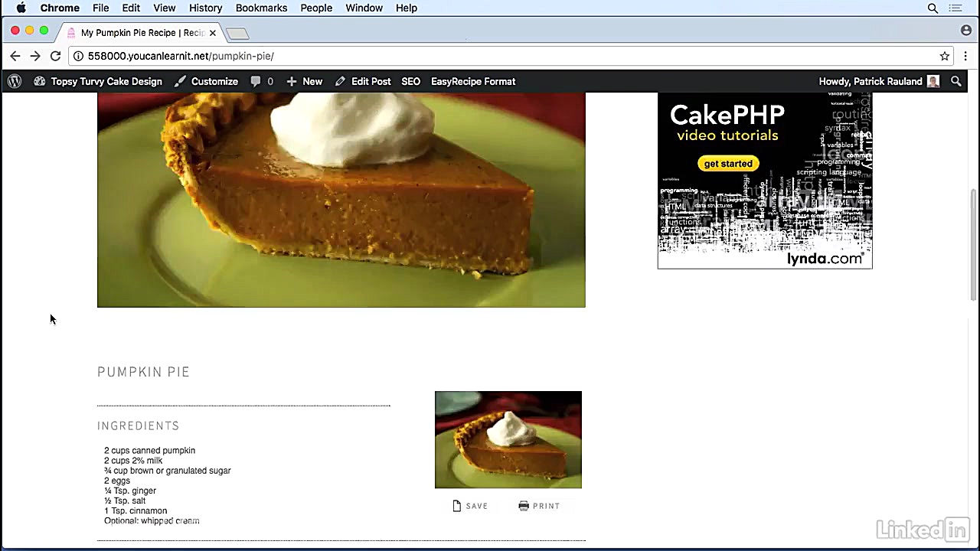Open the View menu

coord(165,8)
